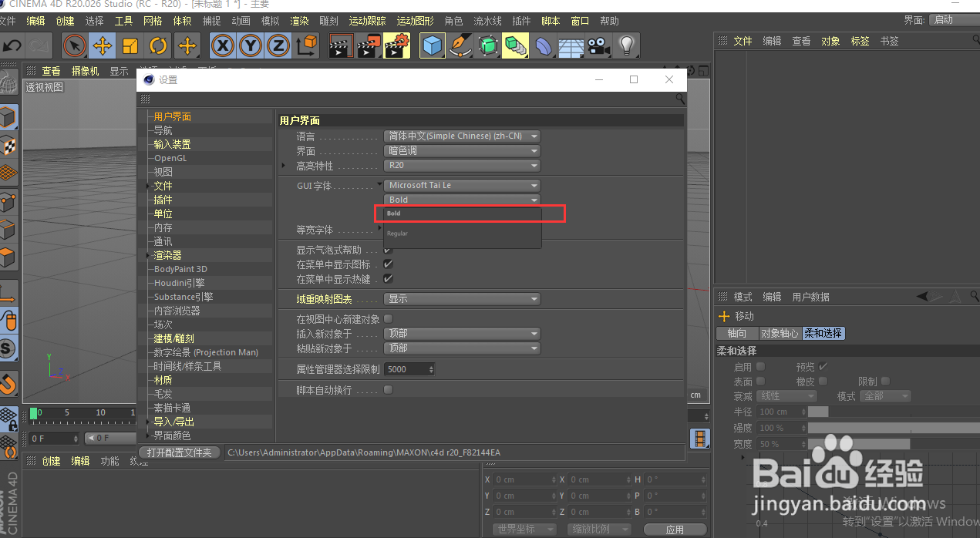
Task: Add a Light bulb object
Action: [x=627, y=46]
